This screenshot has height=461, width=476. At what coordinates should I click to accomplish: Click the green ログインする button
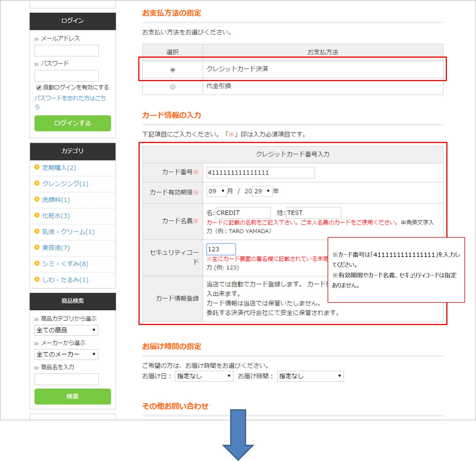click(x=73, y=123)
